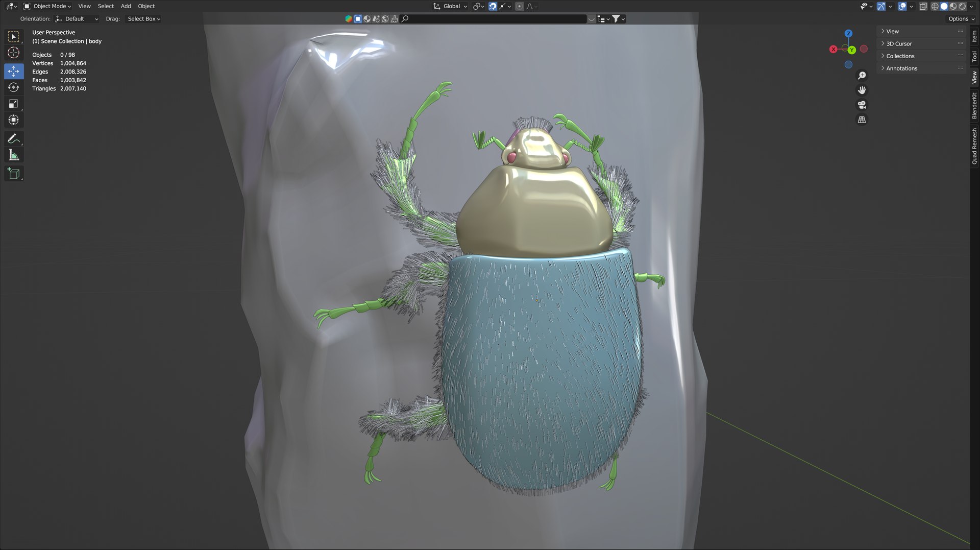Select the Move tool

click(x=14, y=71)
